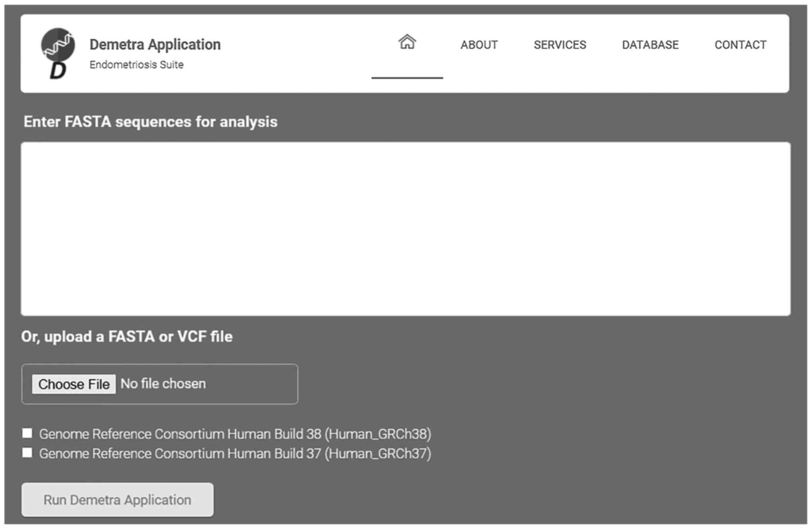The height and width of the screenshot is (529, 812).
Task: Click the Endometriosis Suite subtitle
Action: tap(136, 65)
